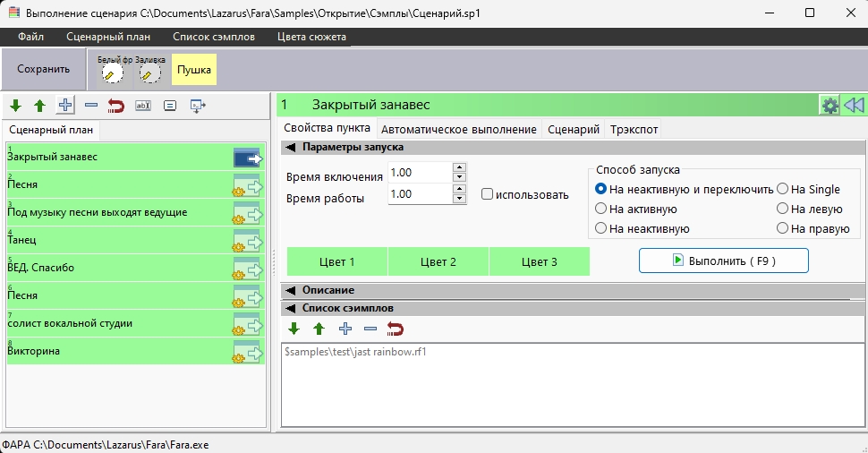Click the Время включения value field
The image size is (868, 453).
(421, 172)
